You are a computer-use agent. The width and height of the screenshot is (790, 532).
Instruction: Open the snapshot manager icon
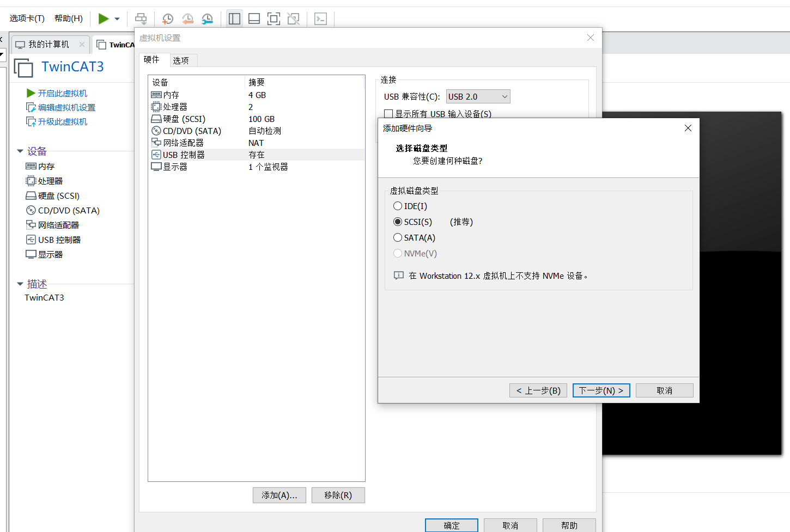tap(208, 19)
